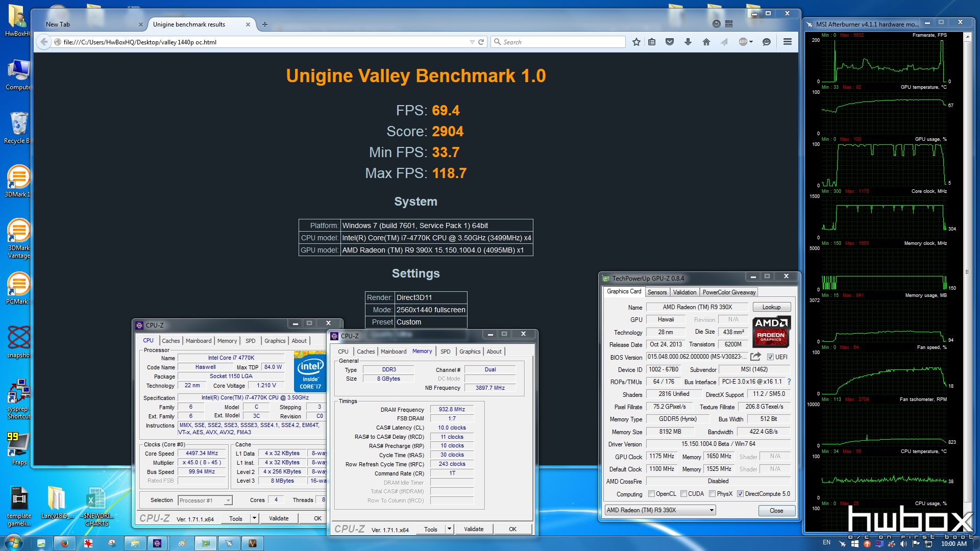Click the taskbar clock showing 10:00 AM
980x551 pixels.
953,544
